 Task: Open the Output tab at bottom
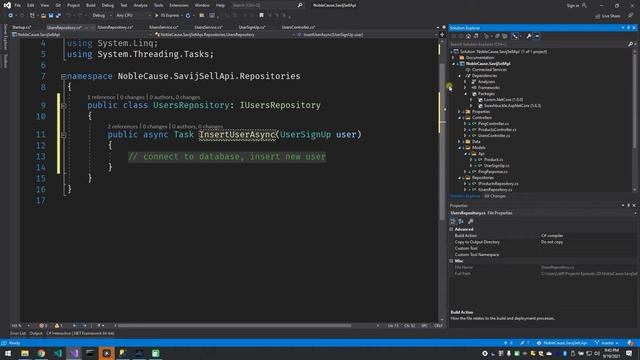36,333
